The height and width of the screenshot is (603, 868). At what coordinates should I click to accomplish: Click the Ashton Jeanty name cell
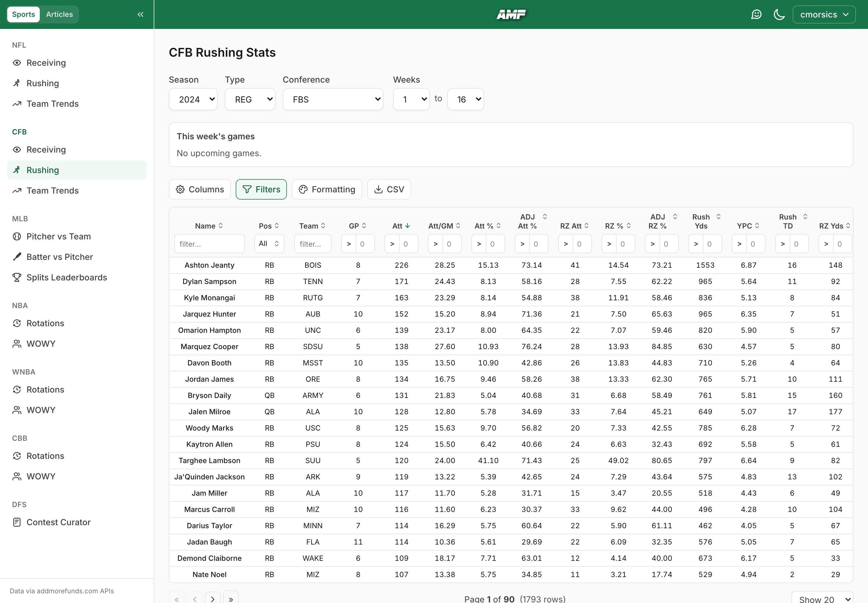pos(209,265)
